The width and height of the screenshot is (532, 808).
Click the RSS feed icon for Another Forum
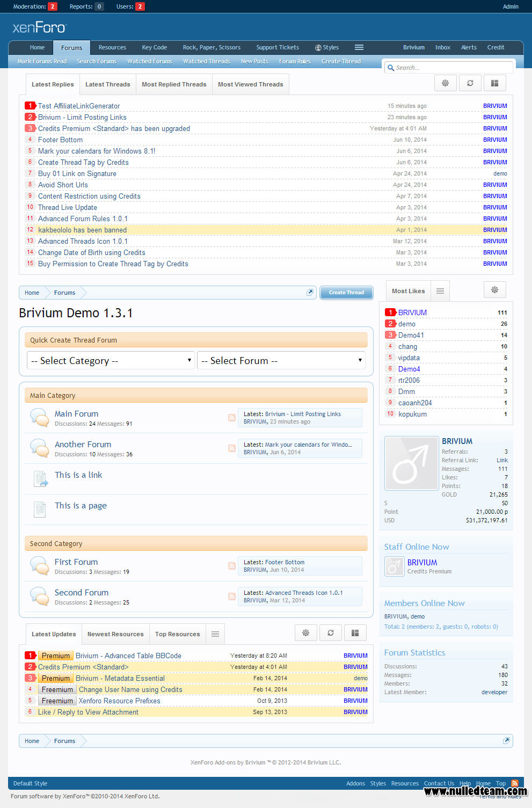coord(232,448)
